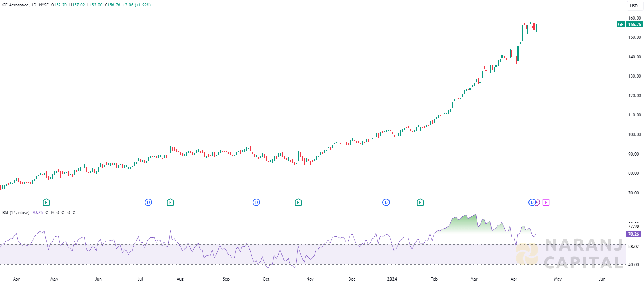Image resolution: width=644 pixels, height=283 pixels.
Task: Open the dividend marker D from late December
Action: [x=386, y=203]
